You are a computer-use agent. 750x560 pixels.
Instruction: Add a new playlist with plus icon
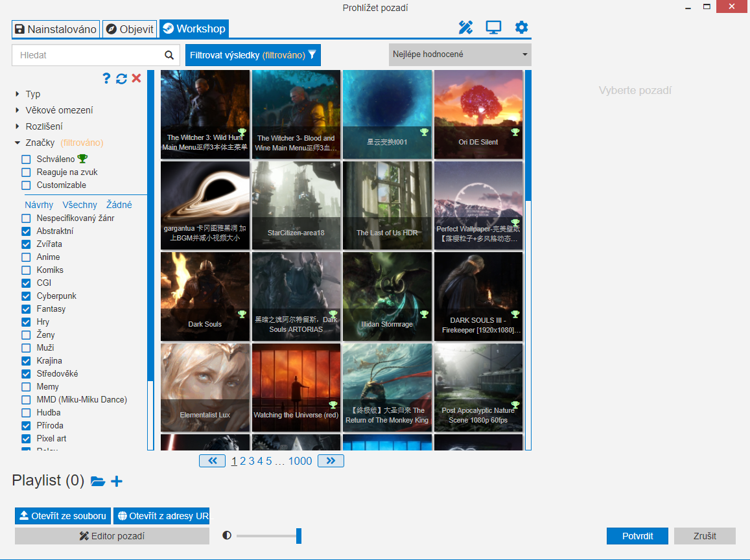[117, 481]
